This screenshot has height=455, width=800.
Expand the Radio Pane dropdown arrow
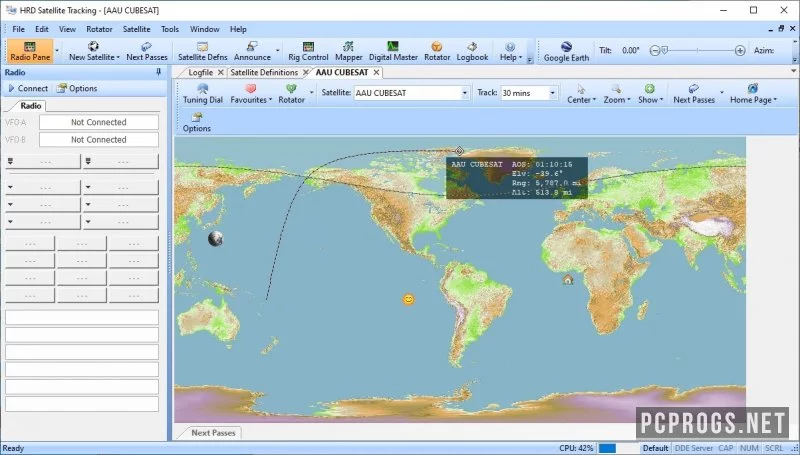click(x=57, y=51)
